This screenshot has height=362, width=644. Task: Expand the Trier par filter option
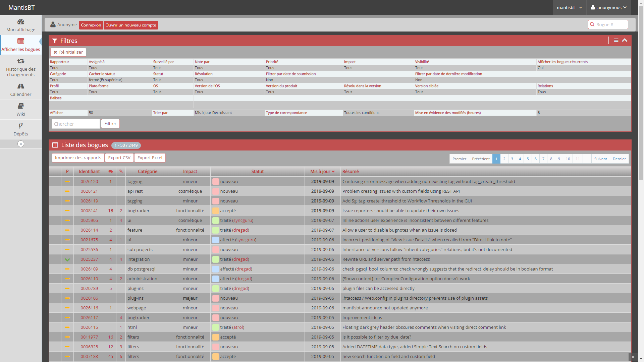160,113
